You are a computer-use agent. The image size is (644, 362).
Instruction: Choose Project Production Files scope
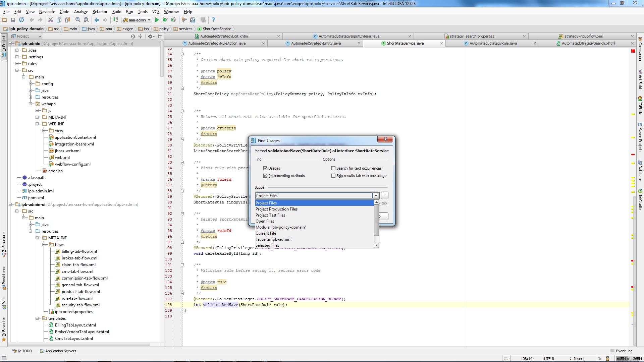click(315, 209)
